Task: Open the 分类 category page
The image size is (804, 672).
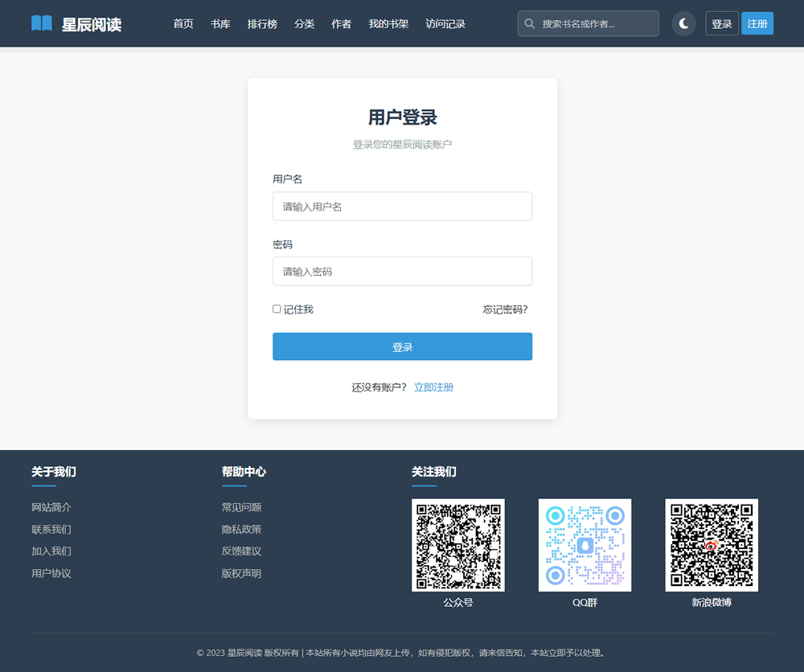Action: [x=305, y=23]
